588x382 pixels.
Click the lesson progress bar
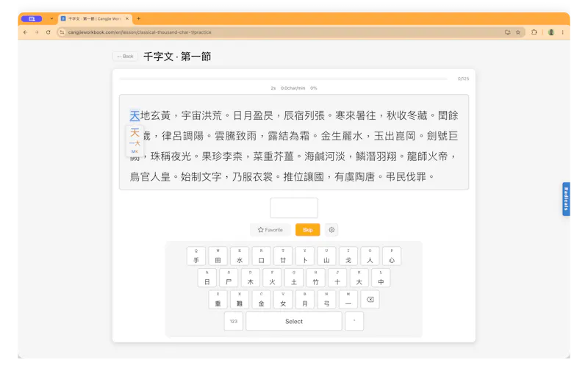(283, 79)
